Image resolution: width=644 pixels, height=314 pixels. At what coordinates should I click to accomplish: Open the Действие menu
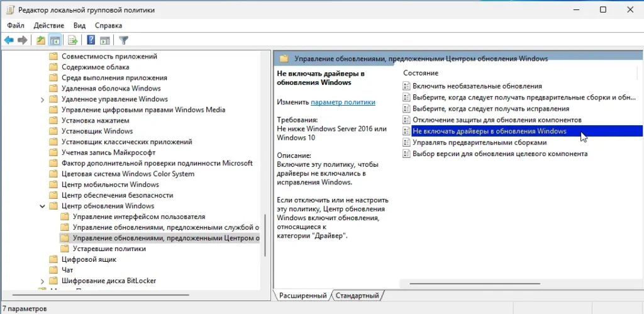(48, 25)
